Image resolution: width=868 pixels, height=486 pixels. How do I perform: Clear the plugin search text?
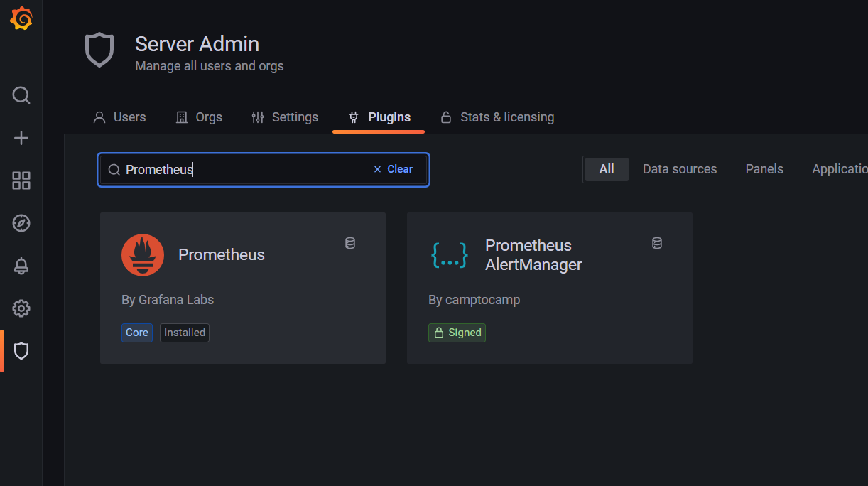tap(394, 169)
